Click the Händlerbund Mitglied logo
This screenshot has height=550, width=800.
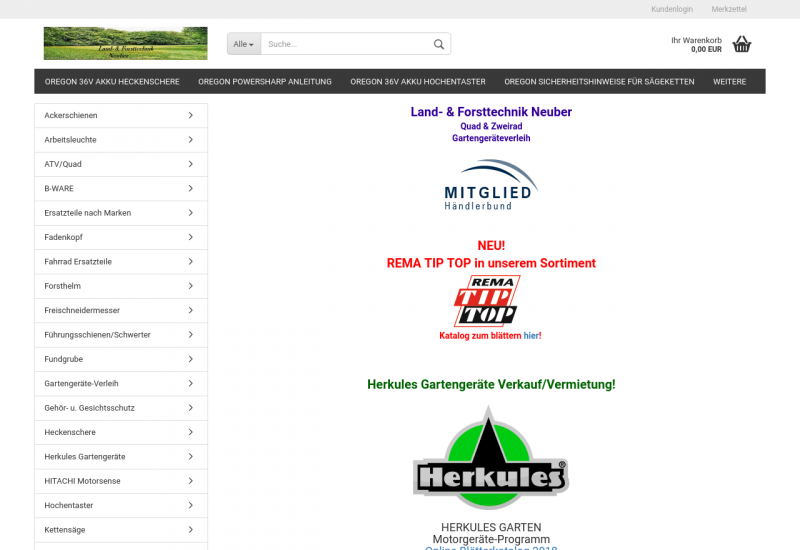(x=490, y=185)
